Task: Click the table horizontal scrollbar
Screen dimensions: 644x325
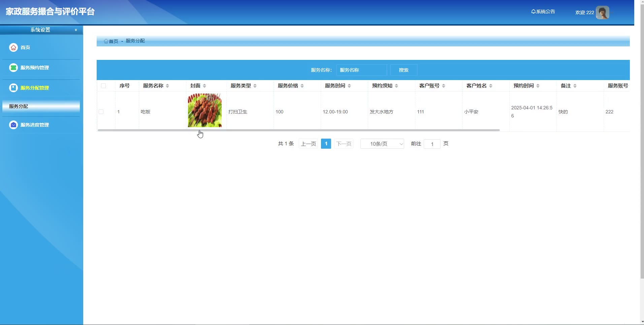Action: 298,130
